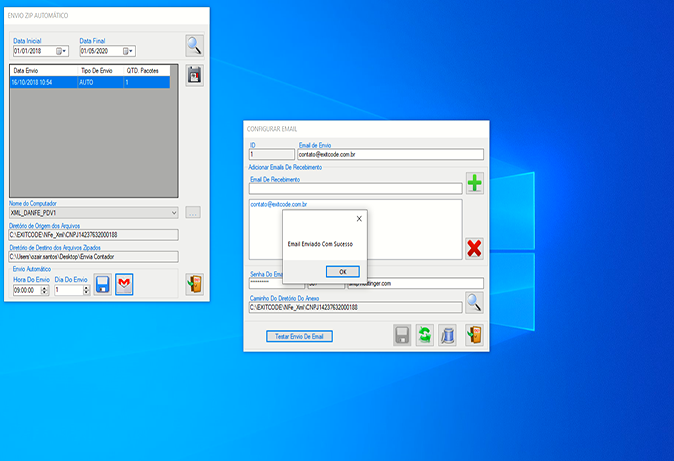This screenshot has width=674, height=461.
Task: Click the magnifier search icon in Envio Zip window
Action: point(194,46)
